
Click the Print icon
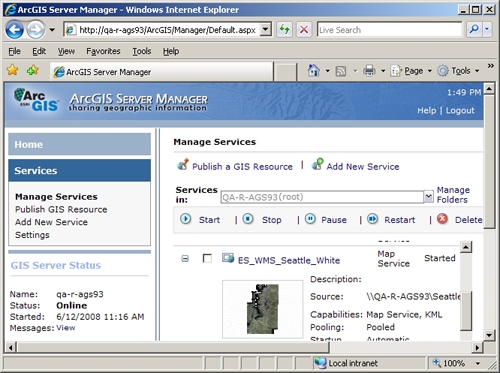coord(369,71)
